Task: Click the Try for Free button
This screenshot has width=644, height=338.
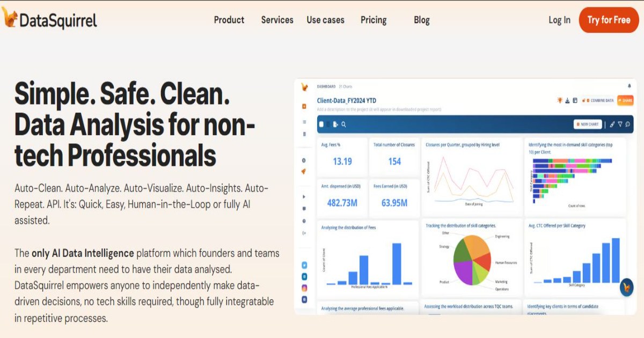Action: point(609,20)
